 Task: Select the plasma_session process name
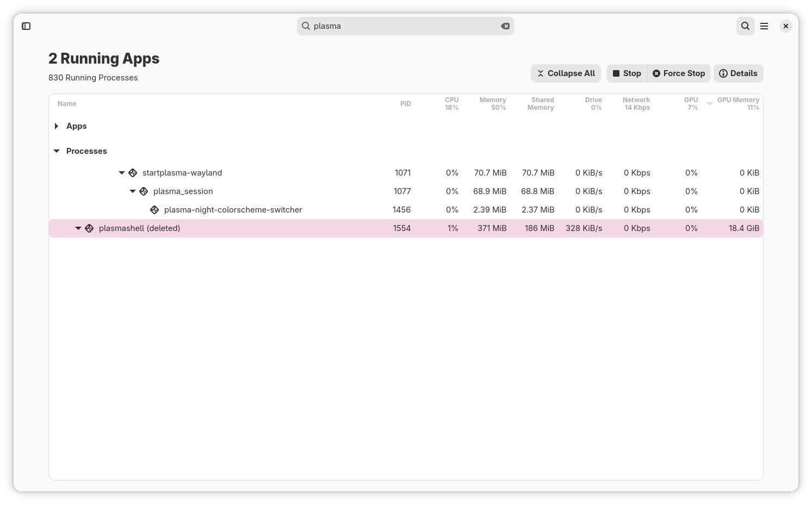[183, 191]
